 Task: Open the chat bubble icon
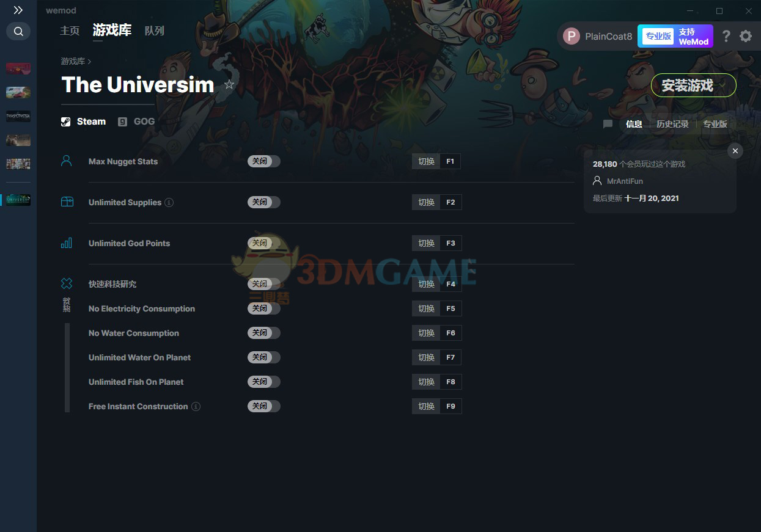[608, 124]
